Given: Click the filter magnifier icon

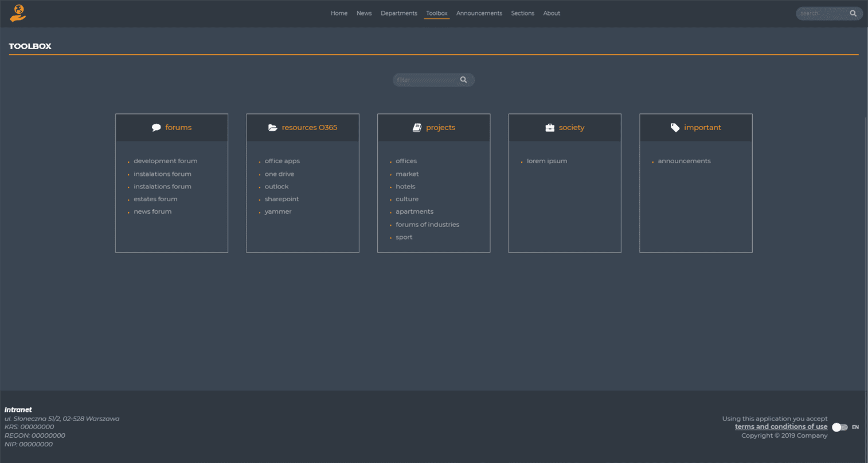Looking at the screenshot, I should (463, 80).
